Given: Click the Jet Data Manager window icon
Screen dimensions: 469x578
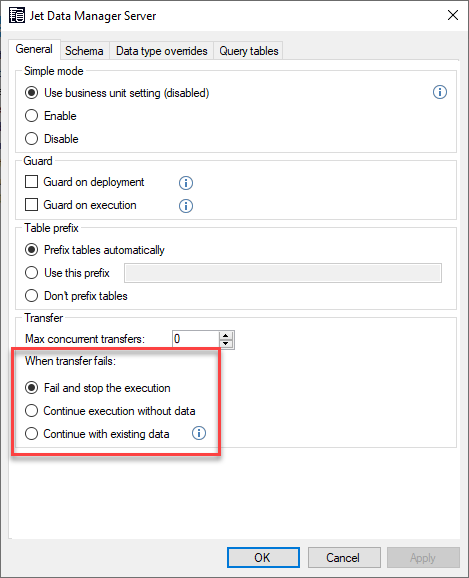Looking at the screenshot, I should 17,15.
